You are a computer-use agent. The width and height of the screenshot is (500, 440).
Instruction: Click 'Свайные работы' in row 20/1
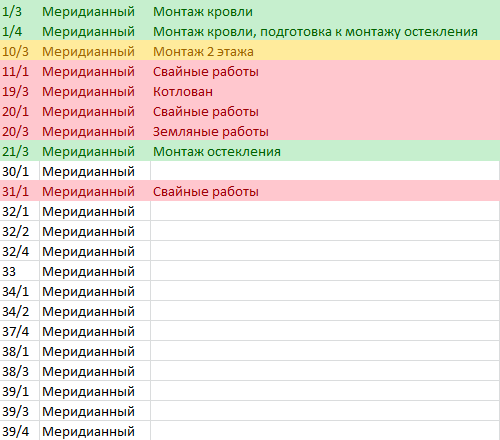pyautogui.click(x=325, y=110)
